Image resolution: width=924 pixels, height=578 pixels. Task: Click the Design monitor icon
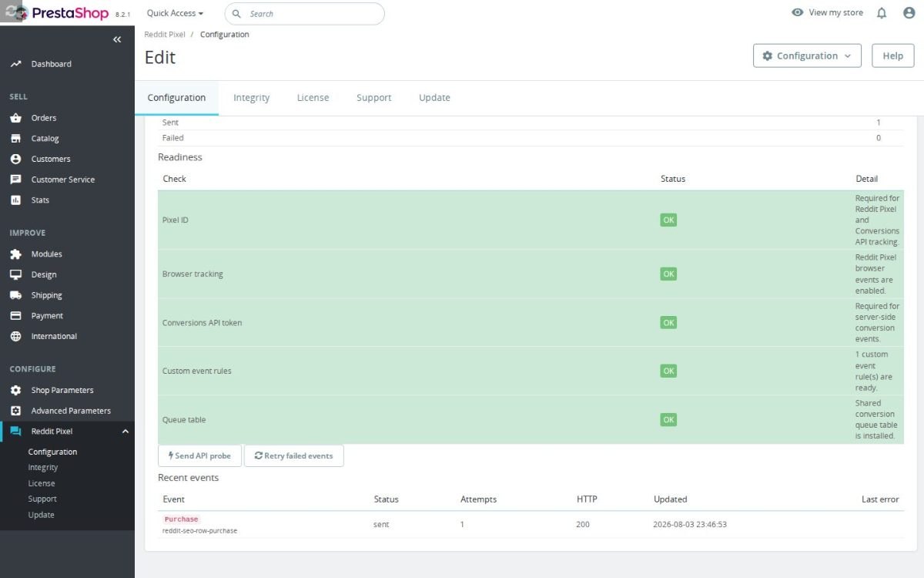[x=15, y=274]
